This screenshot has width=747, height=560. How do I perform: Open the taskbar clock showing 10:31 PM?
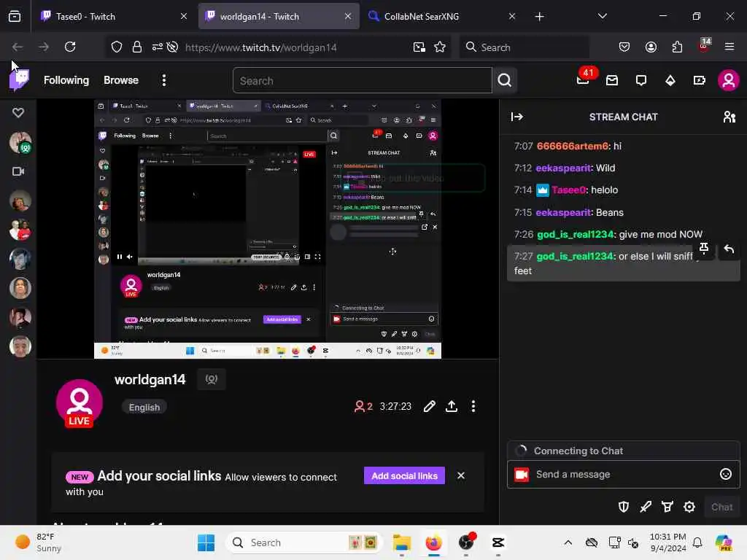point(668,542)
